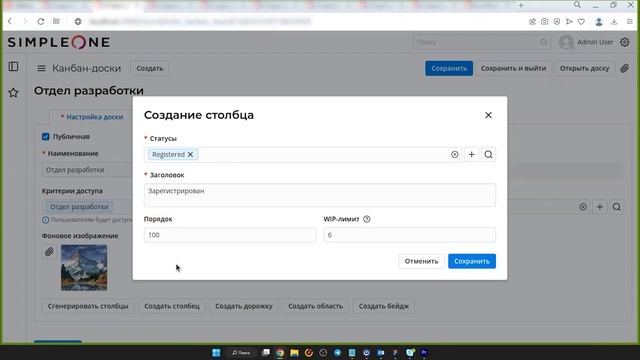This screenshot has width=640, height=360.
Task: Toggle the Публичная checkbox
Action: click(x=46, y=136)
